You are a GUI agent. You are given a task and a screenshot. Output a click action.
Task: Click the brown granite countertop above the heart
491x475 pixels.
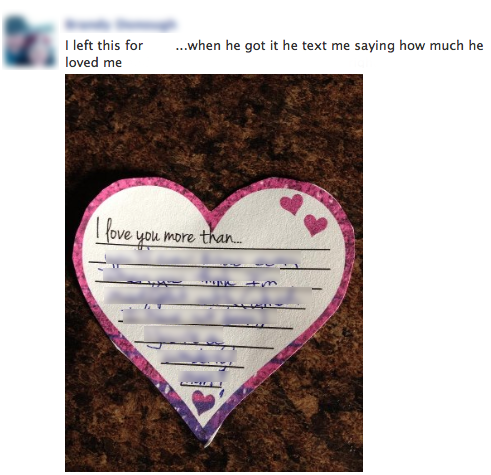click(x=214, y=127)
